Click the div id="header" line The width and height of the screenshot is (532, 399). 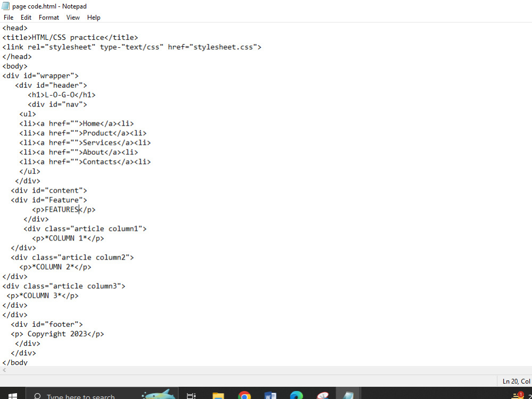[51, 85]
